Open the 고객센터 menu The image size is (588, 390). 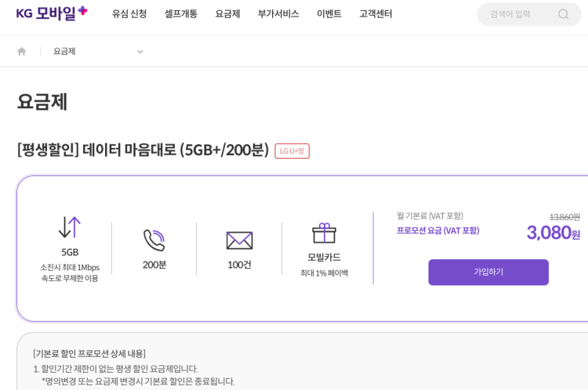[376, 14]
